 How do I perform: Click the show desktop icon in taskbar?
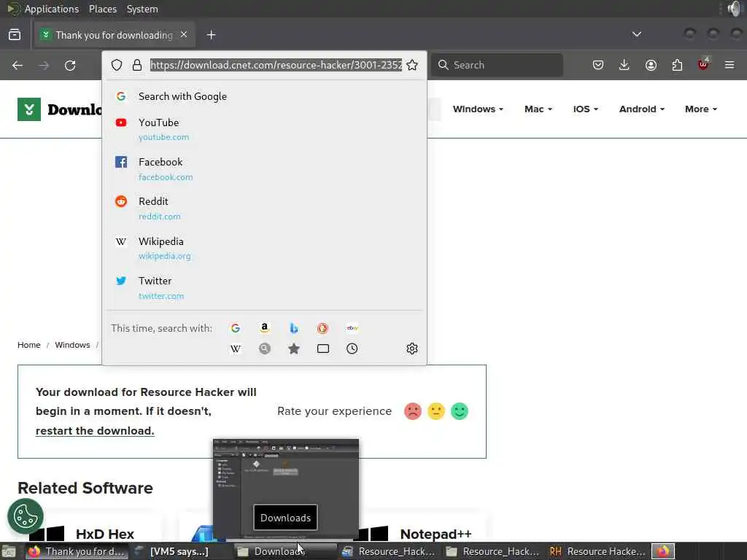click(x=9, y=552)
